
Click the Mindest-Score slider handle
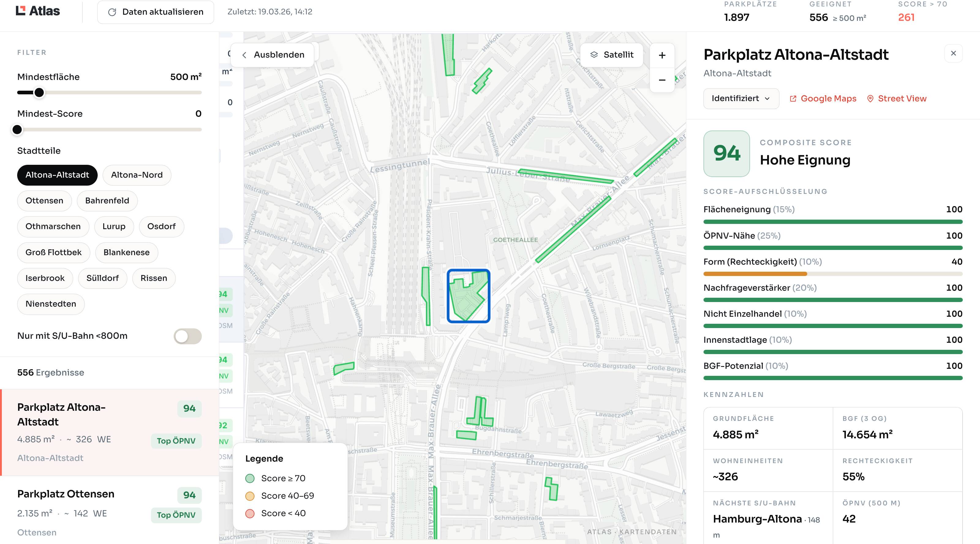(x=17, y=130)
